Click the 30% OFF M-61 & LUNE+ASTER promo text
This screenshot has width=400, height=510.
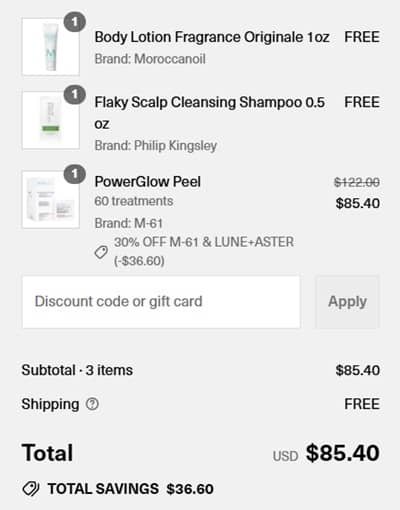coord(204,251)
